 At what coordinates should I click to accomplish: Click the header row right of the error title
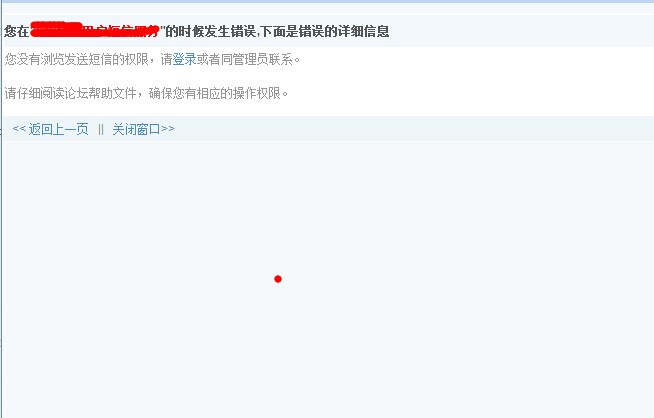click(521, 31)
